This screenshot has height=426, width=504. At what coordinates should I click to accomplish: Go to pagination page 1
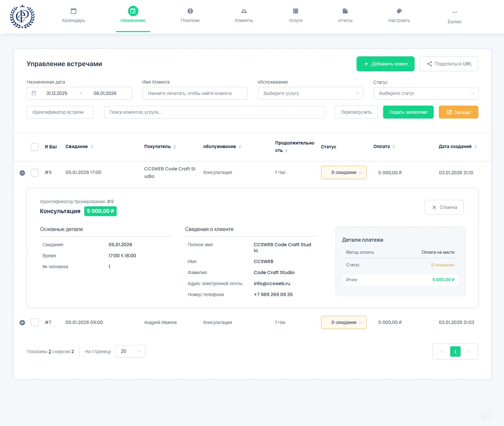click(455, 351)
